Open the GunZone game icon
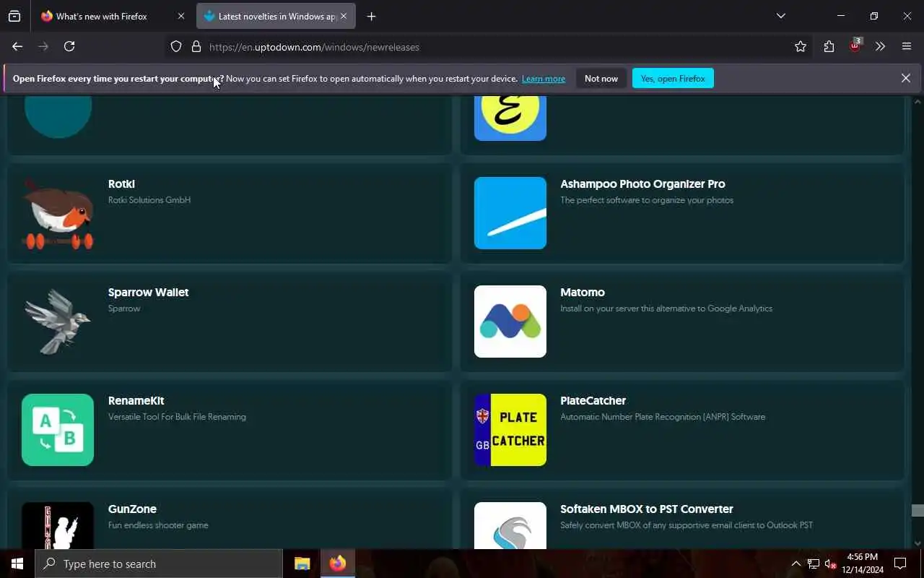The height and width of the screenshot is (578, 924). pos(58,525)
